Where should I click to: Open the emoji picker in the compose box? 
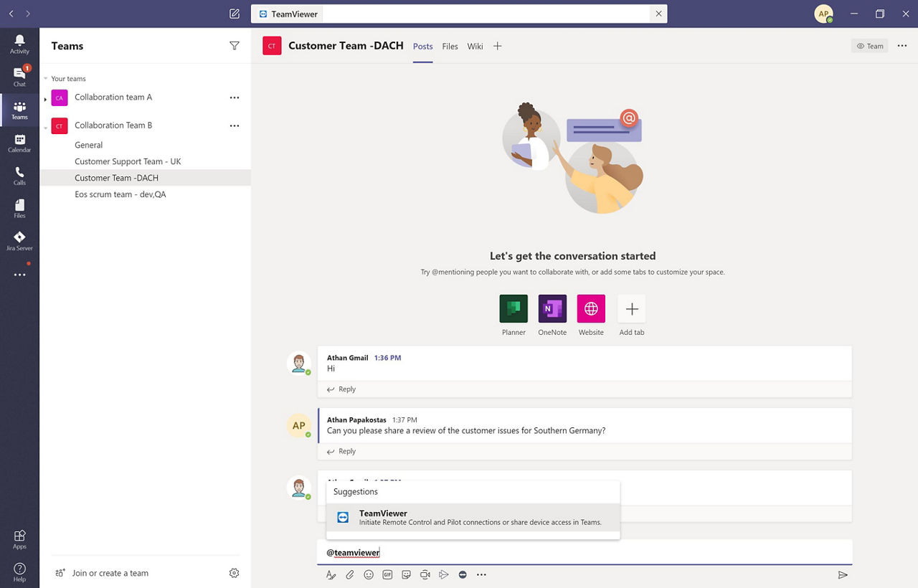[369, 574]
